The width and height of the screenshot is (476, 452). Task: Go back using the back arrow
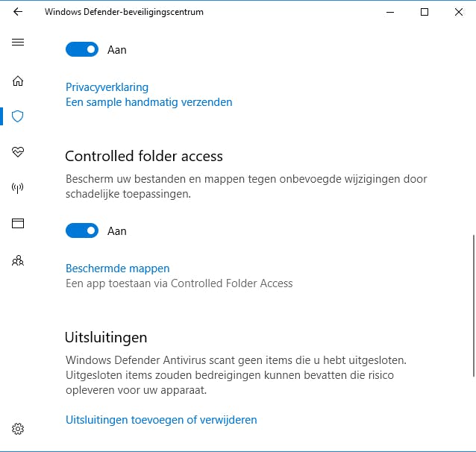(x=18, y=12)
